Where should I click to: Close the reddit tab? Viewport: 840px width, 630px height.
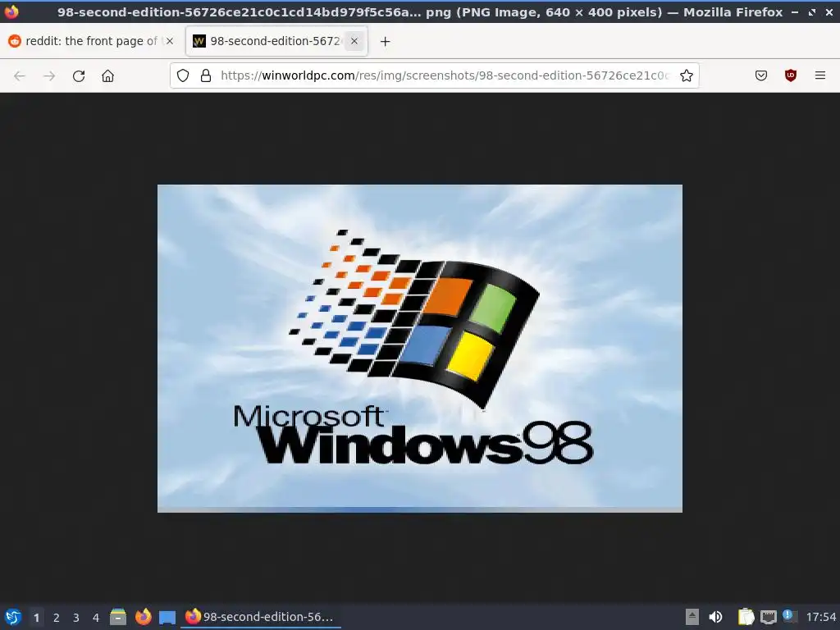point(169,41)
